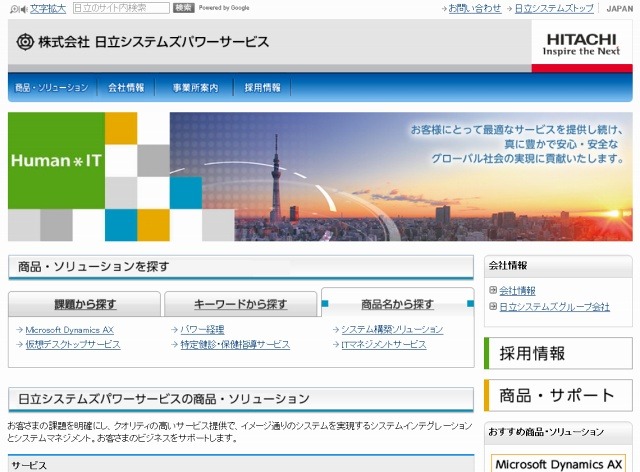Image resolution: width=640 pixels, height=472 pixels.
Task: Click the arrow icon before パワー経理
Action: click(175, 330)
